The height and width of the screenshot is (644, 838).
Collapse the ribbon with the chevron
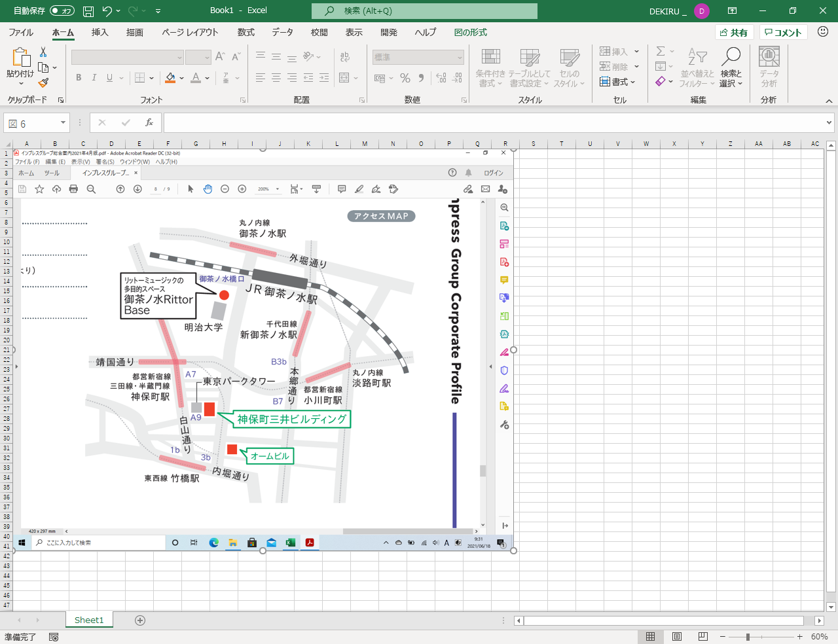[x=829, y=101]
